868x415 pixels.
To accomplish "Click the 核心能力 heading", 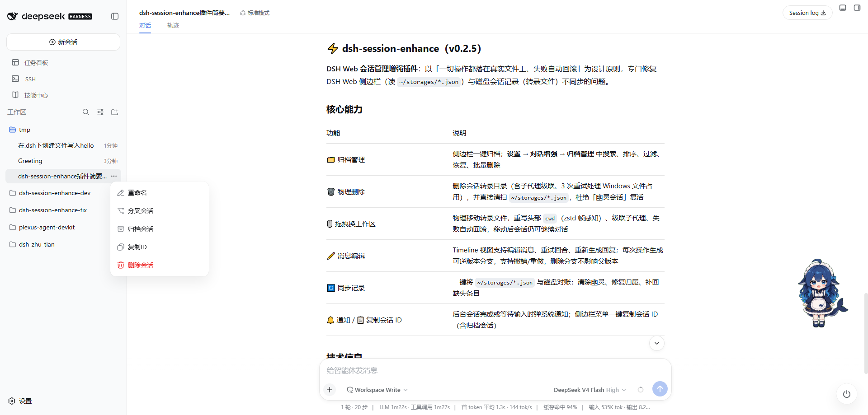I will pyautogui.click(x=344, y=109).
